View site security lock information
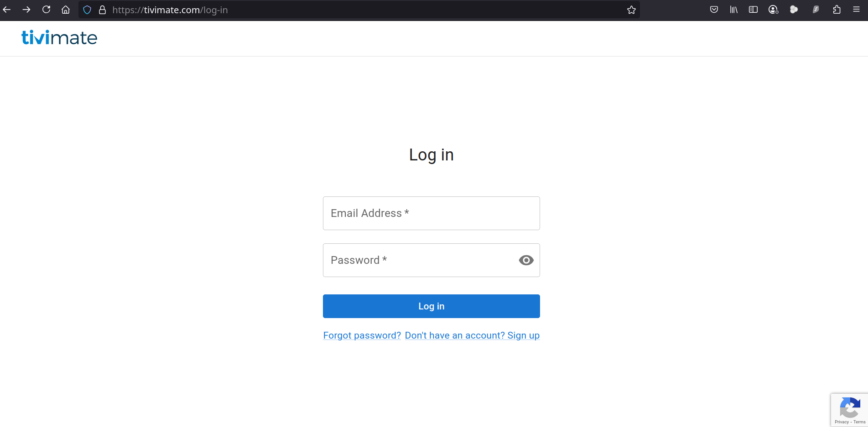The image size is (868, 427). 102,10
